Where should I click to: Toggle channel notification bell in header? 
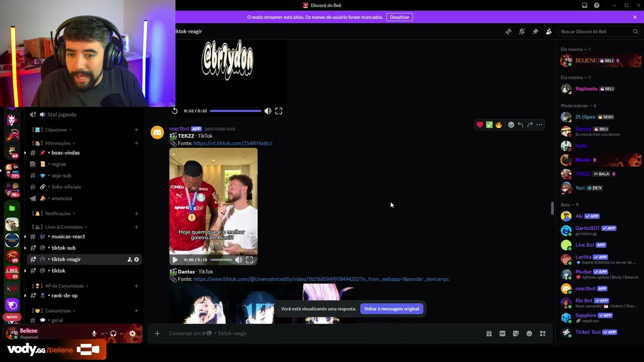(522, 31)
